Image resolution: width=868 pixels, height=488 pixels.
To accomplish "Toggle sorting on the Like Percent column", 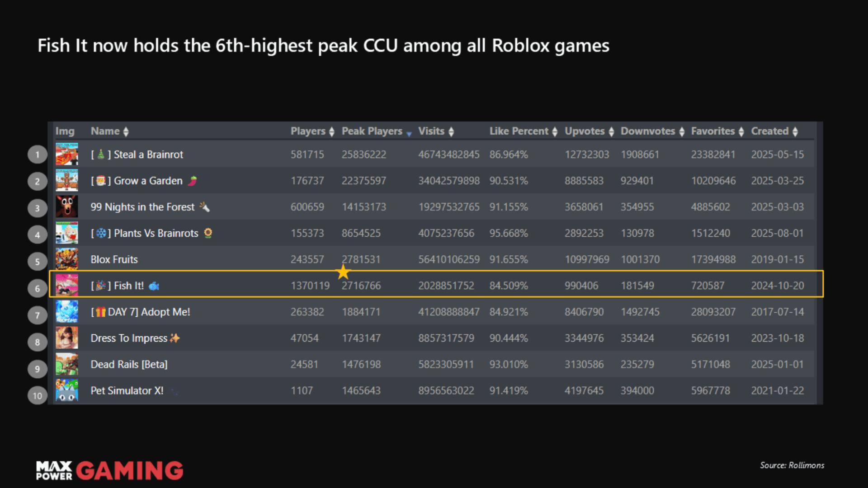I will point(555,131).
